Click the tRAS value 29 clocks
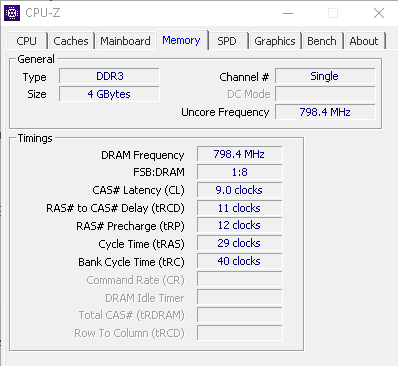Screen dimensions: 398x366 click(239, 243)
